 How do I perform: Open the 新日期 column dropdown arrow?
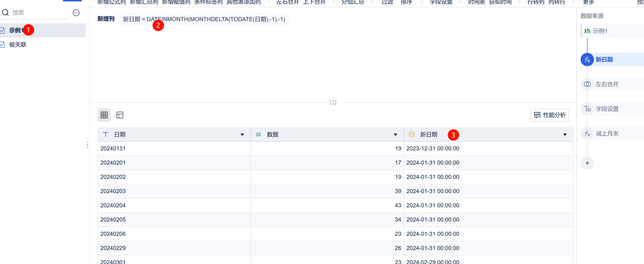point(565,135)
